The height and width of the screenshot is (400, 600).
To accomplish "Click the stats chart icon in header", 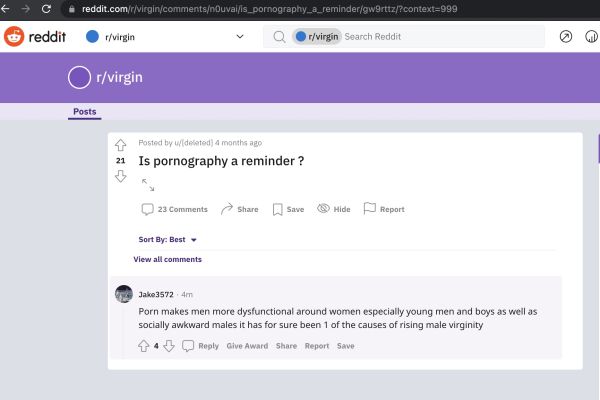I will pos(591,37).
